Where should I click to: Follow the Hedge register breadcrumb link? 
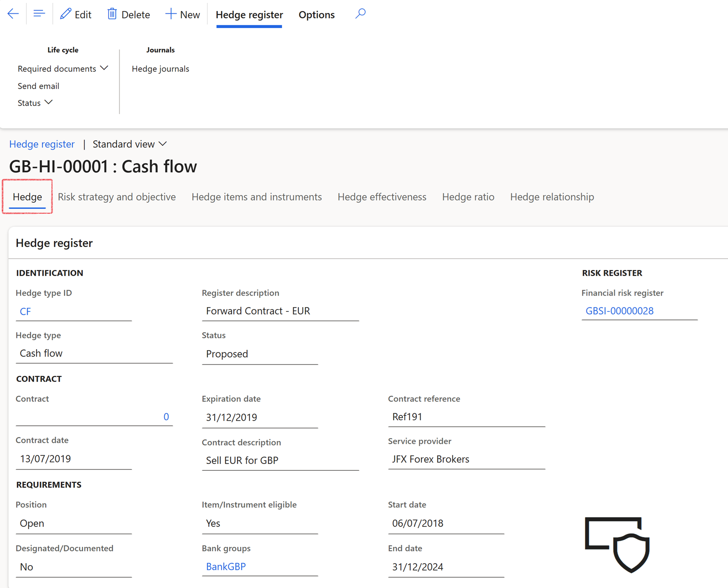[42, 144]
